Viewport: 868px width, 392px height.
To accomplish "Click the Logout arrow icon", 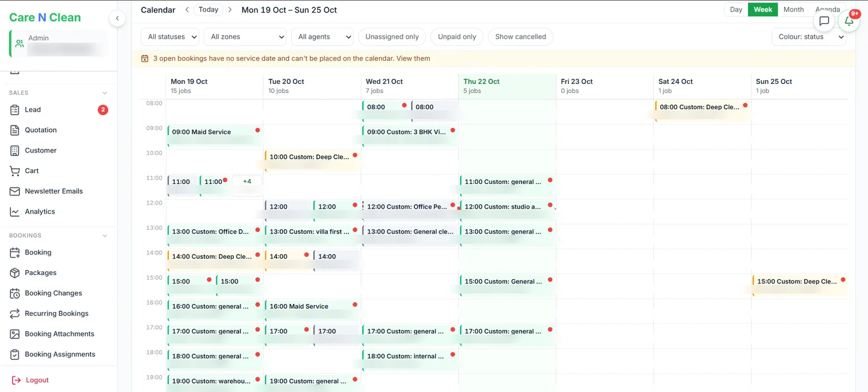I will click(16, 381).
